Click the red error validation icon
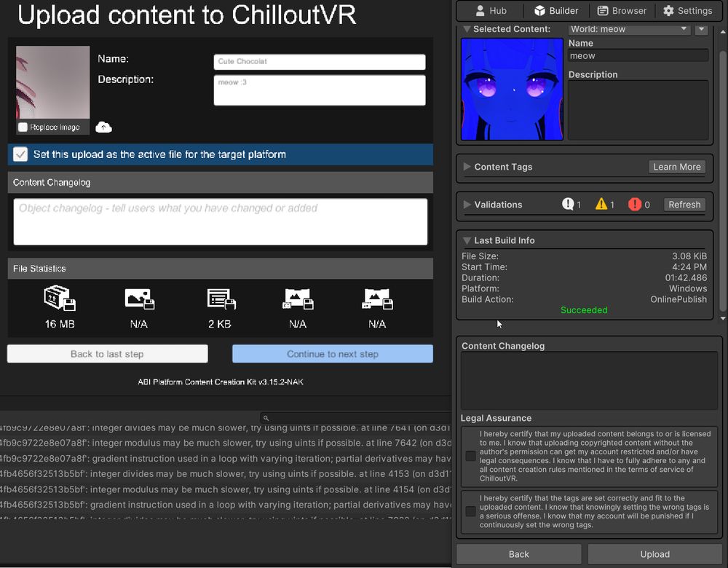 (635, 205)
